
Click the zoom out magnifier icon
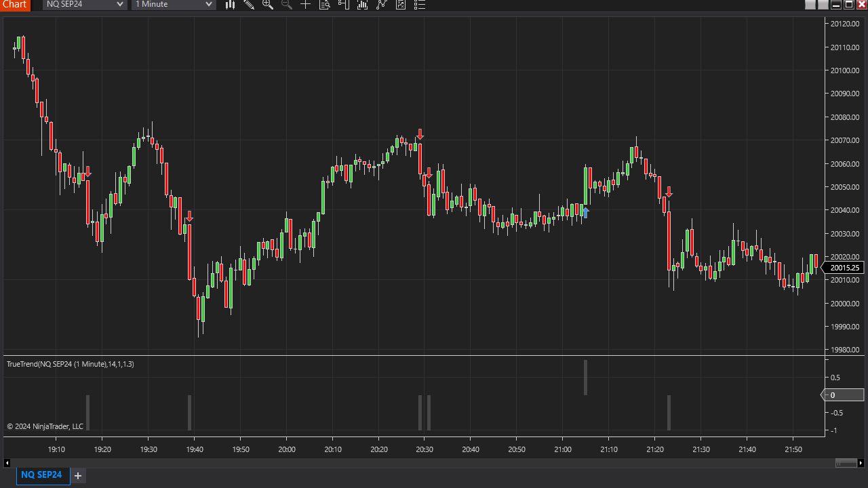[x=287, y=5]
